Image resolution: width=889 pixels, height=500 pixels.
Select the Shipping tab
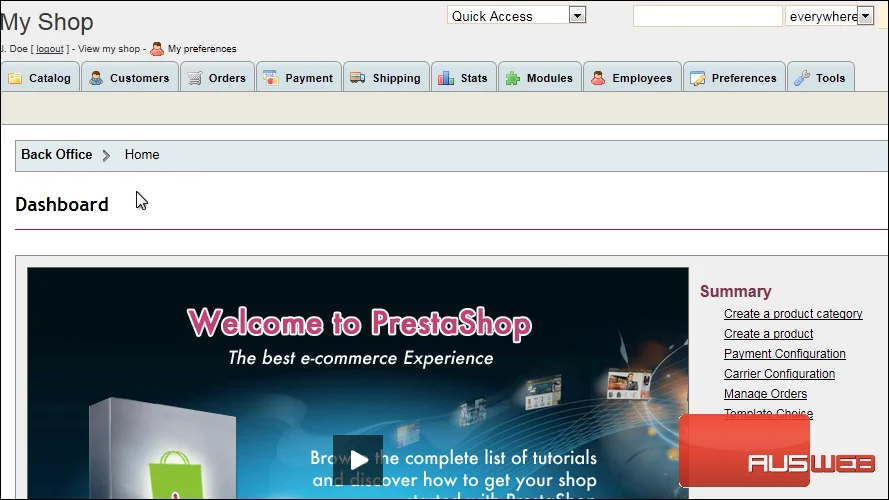click(x=386, y=77)
